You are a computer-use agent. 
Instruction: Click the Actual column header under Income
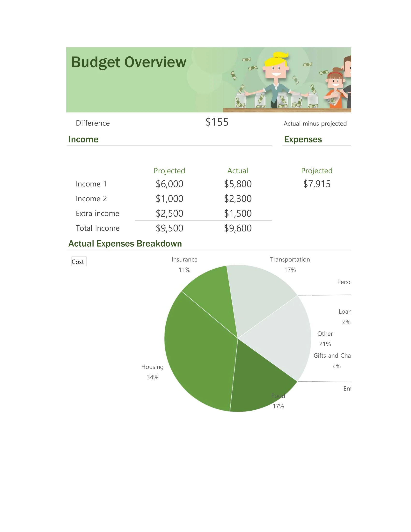pyautogui.click(x=238, y=171)
